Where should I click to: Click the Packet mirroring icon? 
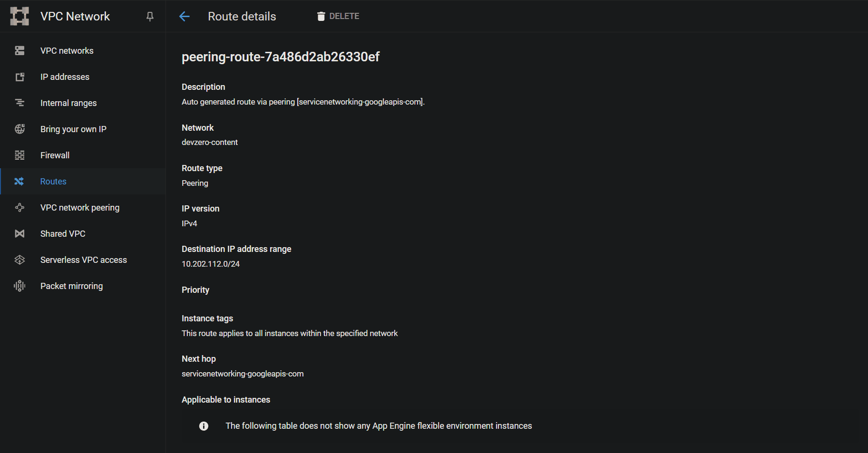pyautogui.click(x=20, y=286)
